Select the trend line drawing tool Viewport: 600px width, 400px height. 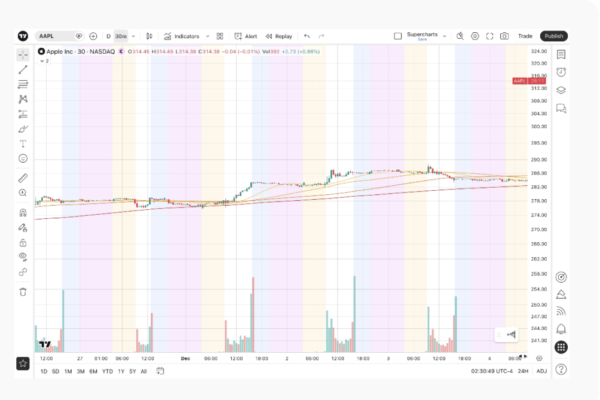pyautogui.click(x=23, y=70)
